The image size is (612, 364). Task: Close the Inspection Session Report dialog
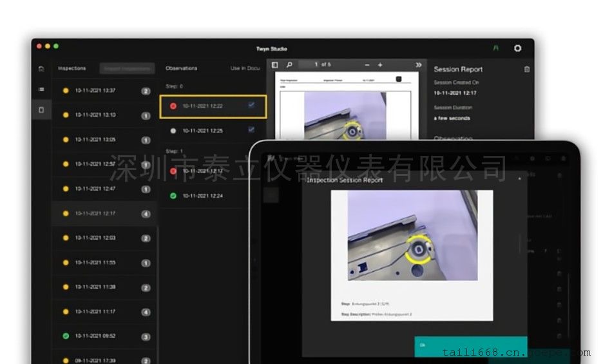(519, 178)
